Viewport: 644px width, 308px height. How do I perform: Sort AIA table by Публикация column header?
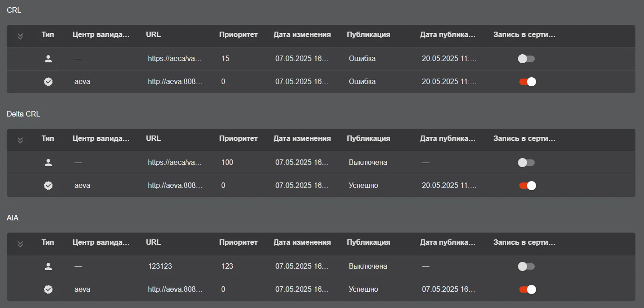[x=369, y=243]
